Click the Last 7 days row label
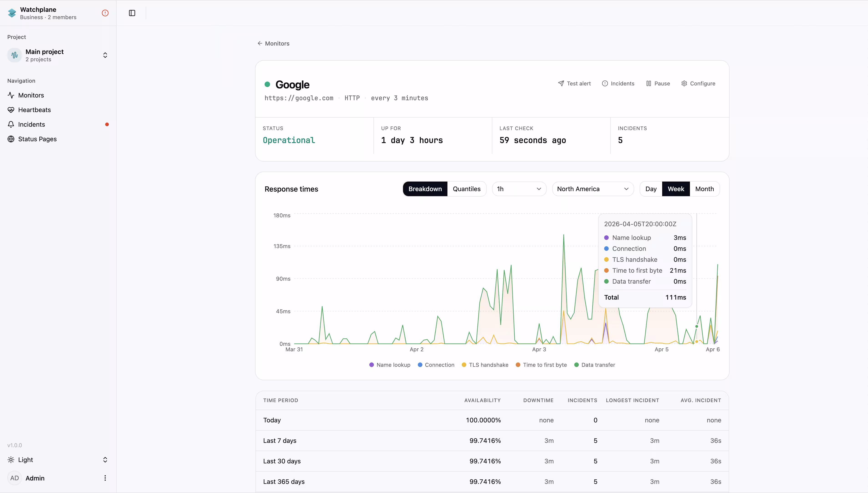868x493 pixels. click(x=280, y=441)
